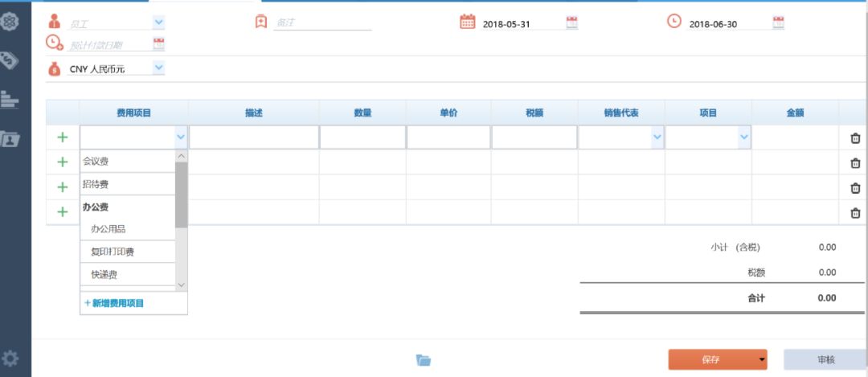Delete the first expense row with trash icon
The image size is (868, 377).
point(855,138)
